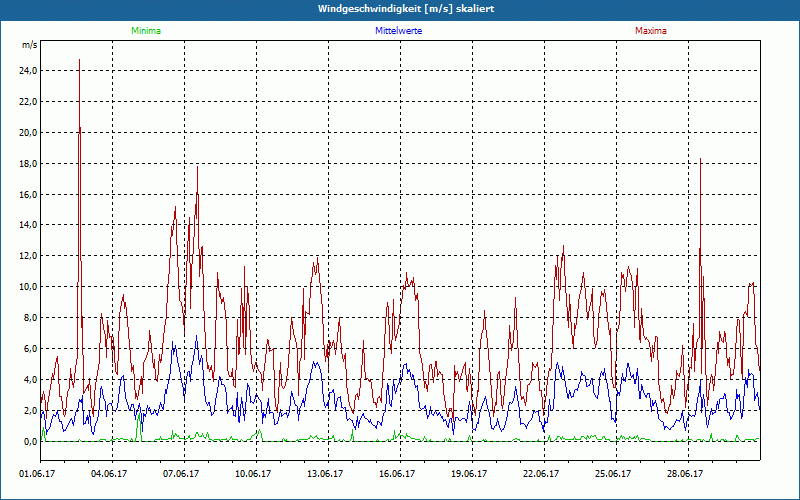Click the 16.06.17 date label
This screenshot has width=800, height=500.
tap(397, 474)
